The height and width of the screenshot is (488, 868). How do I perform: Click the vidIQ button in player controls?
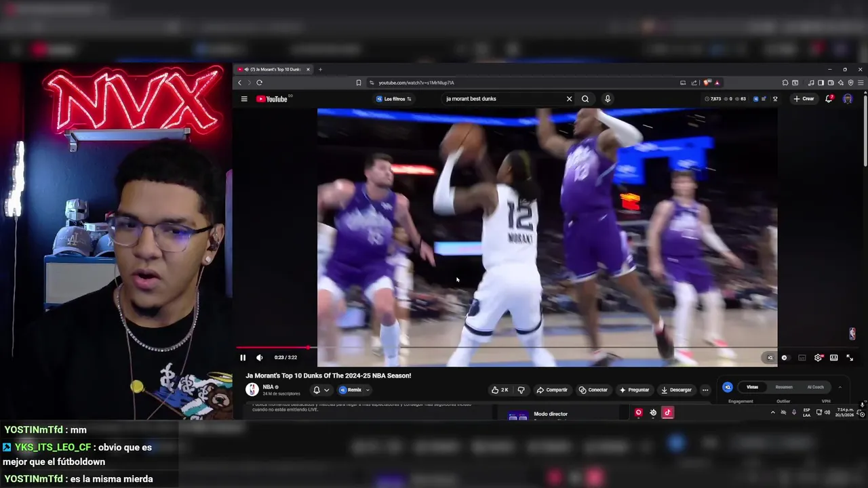click(770, 357)
